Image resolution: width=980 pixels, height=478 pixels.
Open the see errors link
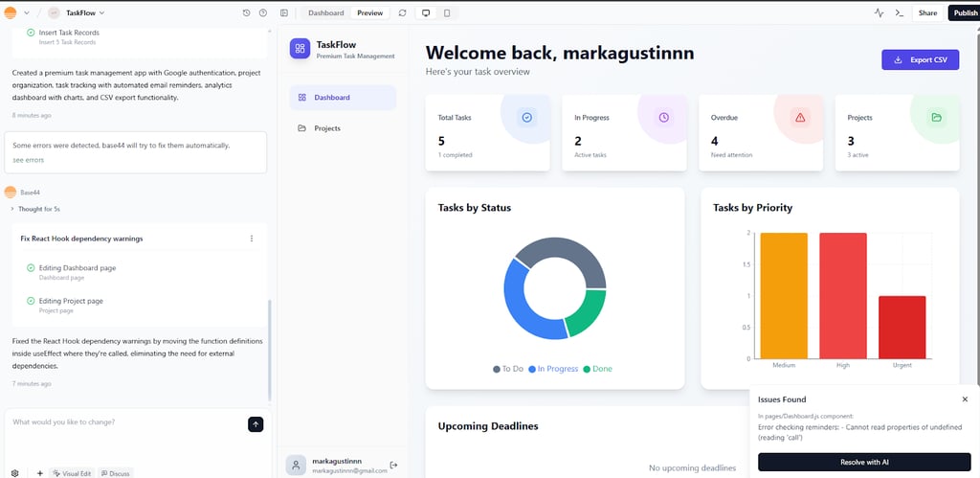click(28, 160)
